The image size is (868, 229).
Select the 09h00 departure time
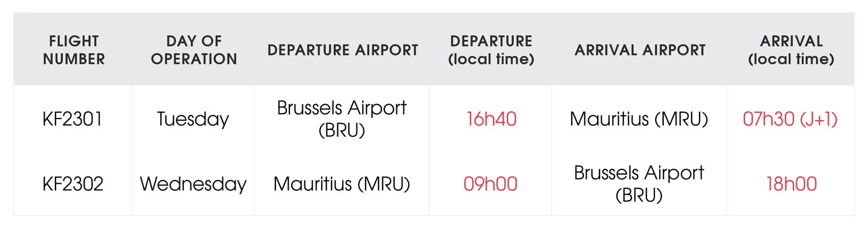491,184
